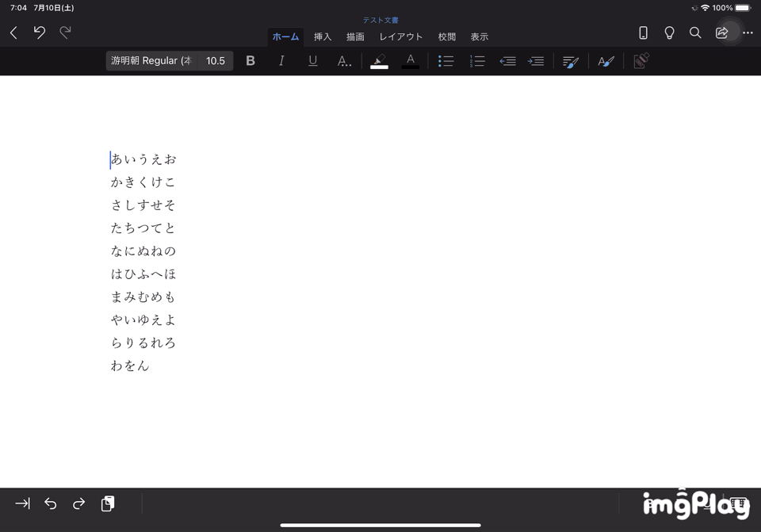Open the lightbulb Tell Me assistant
This screenshot has width=761, height=532.
tap(669, 33)
